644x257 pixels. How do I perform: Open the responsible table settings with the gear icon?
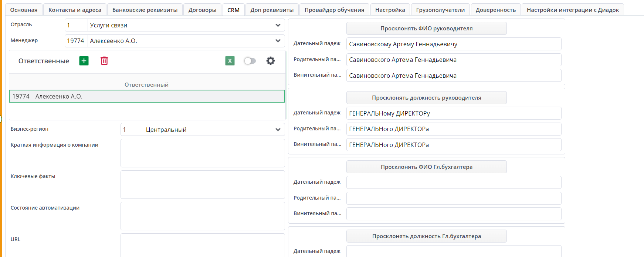point(271,61)
